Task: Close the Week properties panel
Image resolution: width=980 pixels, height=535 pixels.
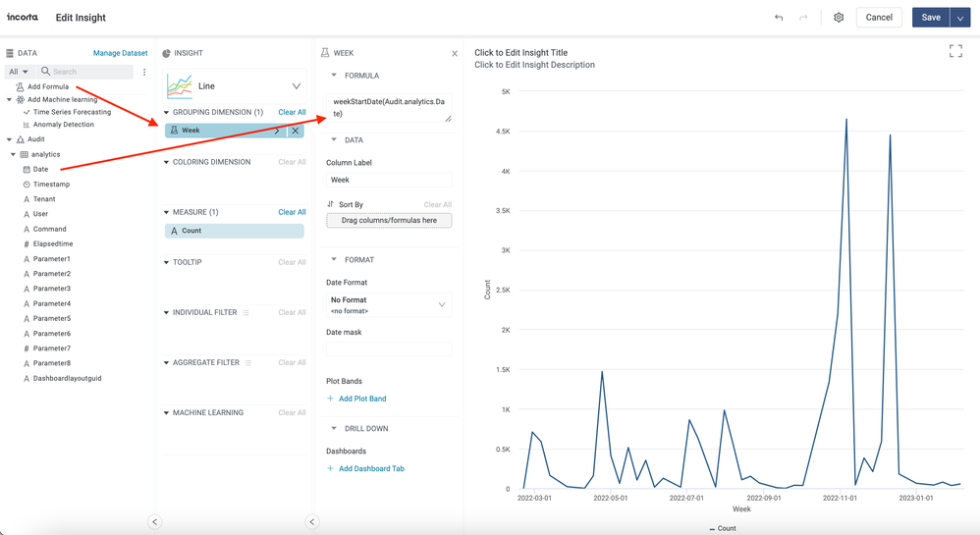Action: tap(455, 54)
